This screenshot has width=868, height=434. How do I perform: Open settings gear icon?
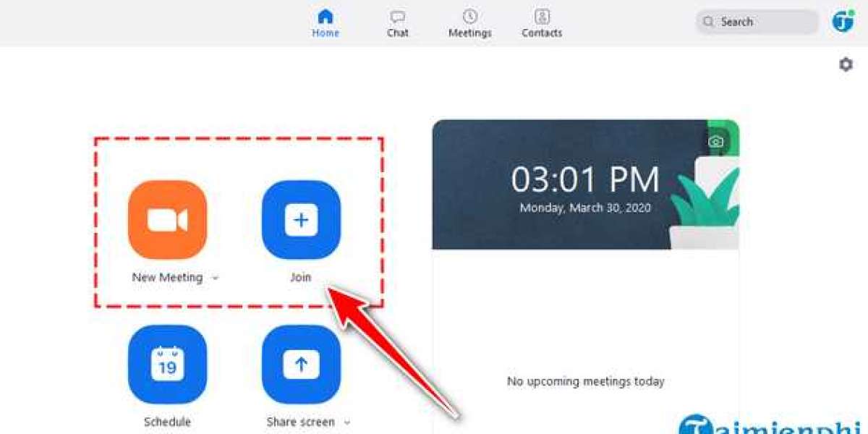[x=846, y=64]
